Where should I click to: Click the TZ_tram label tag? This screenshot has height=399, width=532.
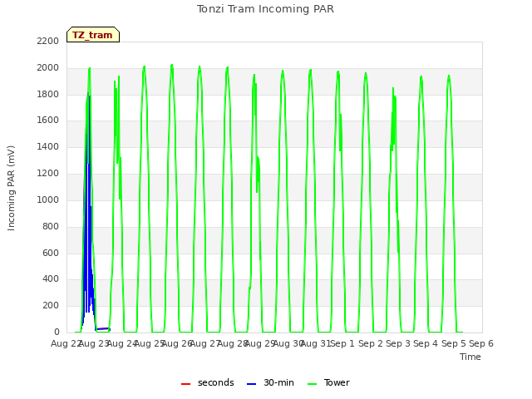click(93, 35)
